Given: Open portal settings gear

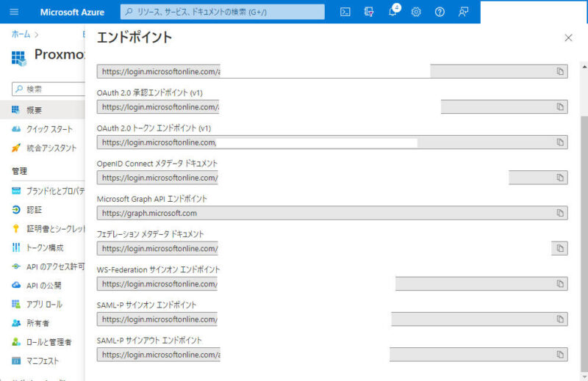Looking at the screenshot, I should (x=416, y=12).
